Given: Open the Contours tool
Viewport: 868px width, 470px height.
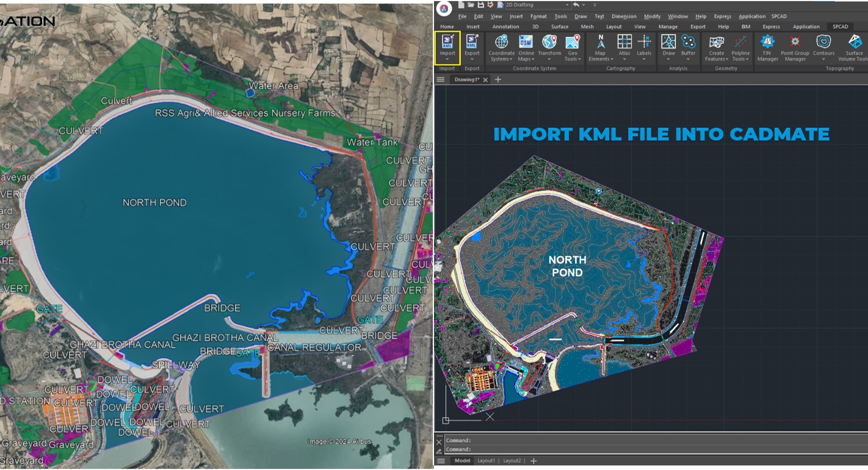Looking at the screenshot, I should coord(823,42).
